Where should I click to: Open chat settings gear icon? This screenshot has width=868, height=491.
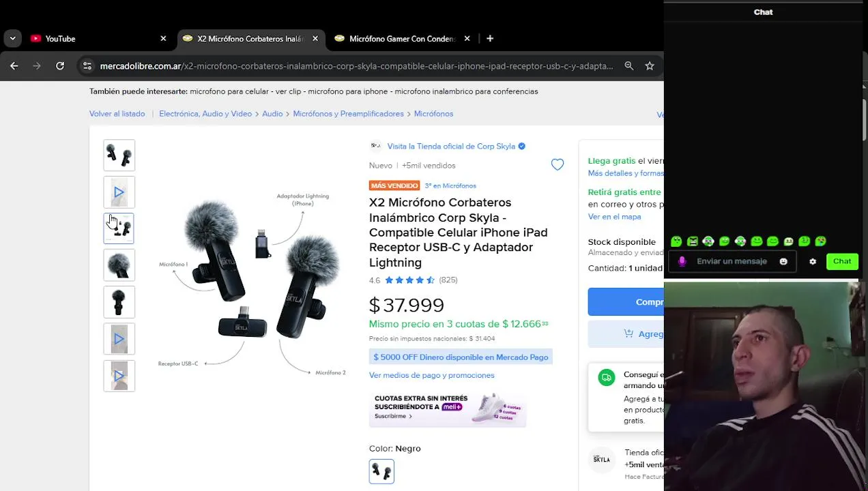pyautogui.click(x=813, y=261)
